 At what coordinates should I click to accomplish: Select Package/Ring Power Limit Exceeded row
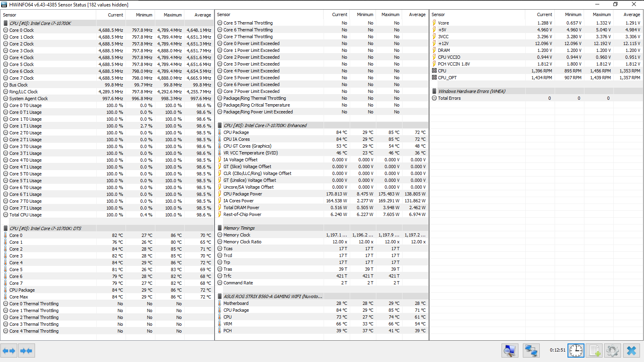(x=322, y=112)
